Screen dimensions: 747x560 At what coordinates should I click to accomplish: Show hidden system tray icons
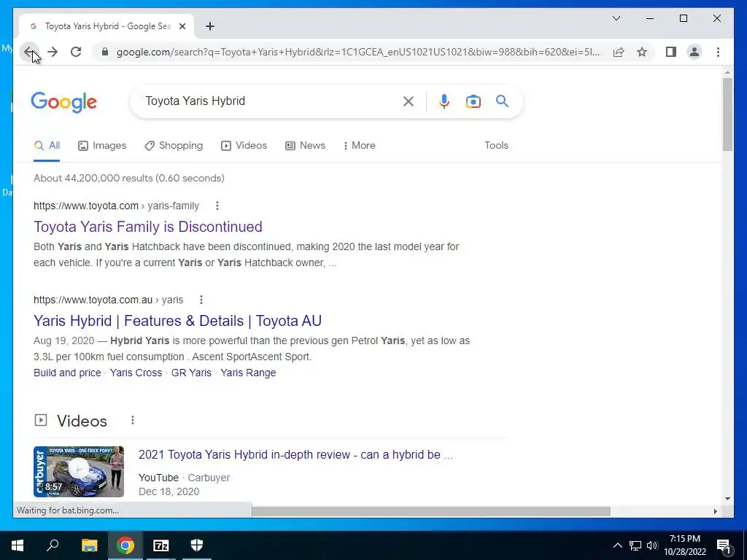(617, 545)
